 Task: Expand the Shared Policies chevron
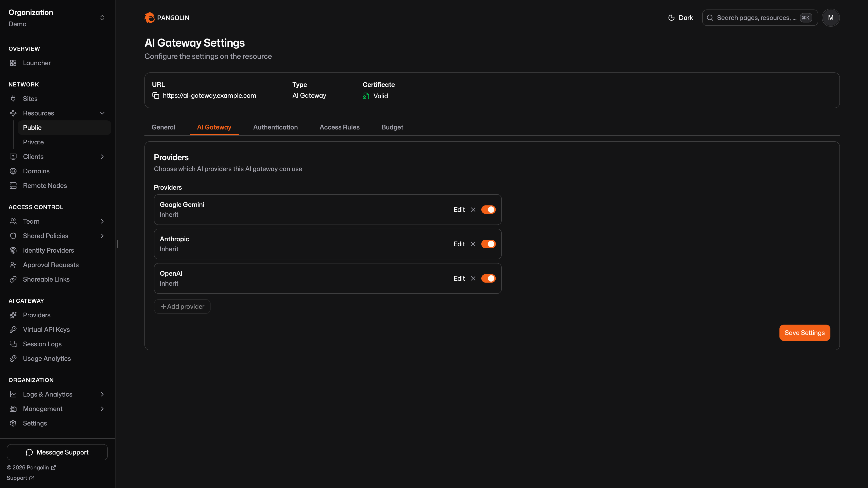click(x=102, y=236)
